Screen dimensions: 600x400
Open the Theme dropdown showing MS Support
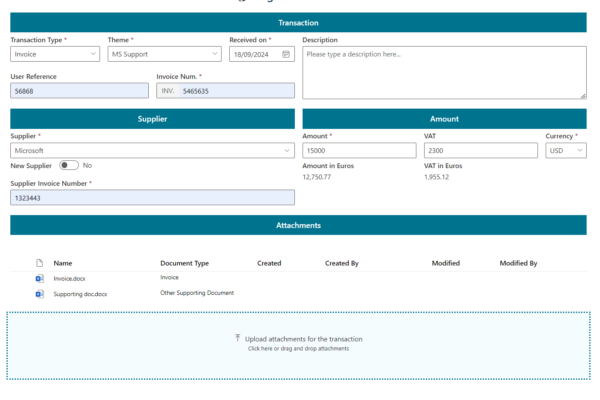165,54
